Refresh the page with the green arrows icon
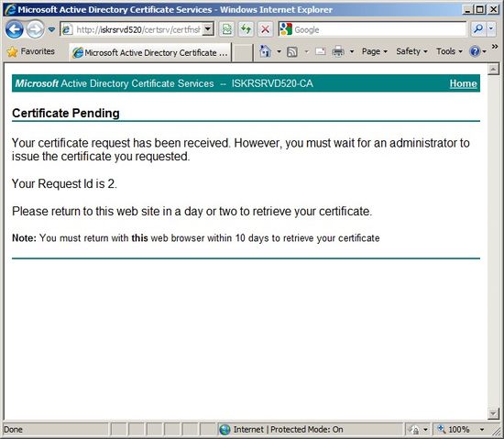504x439 pixels. (x=246, y=29)
